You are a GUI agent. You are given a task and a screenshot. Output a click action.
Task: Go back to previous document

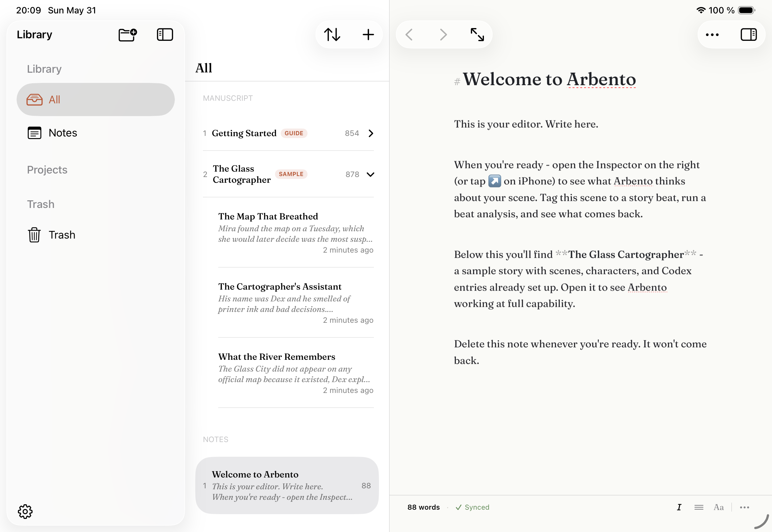pyautogui.click(x=409, y=35)
